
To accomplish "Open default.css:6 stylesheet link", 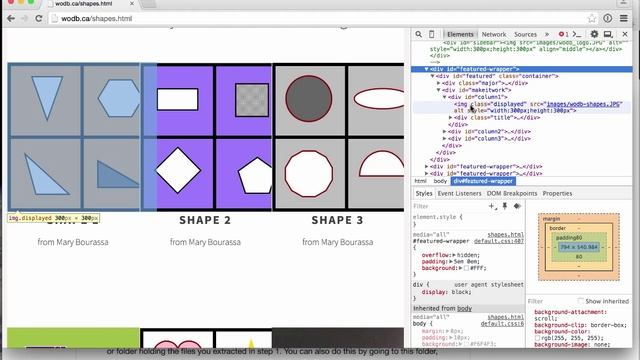I will click(502, 324).
